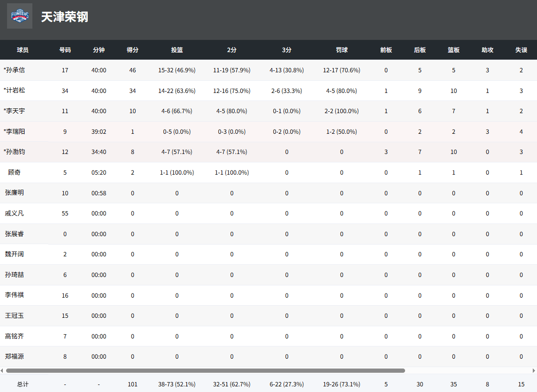Select player name 魏开阔
This screenshot has width=537, height=392.
point(14,254)
